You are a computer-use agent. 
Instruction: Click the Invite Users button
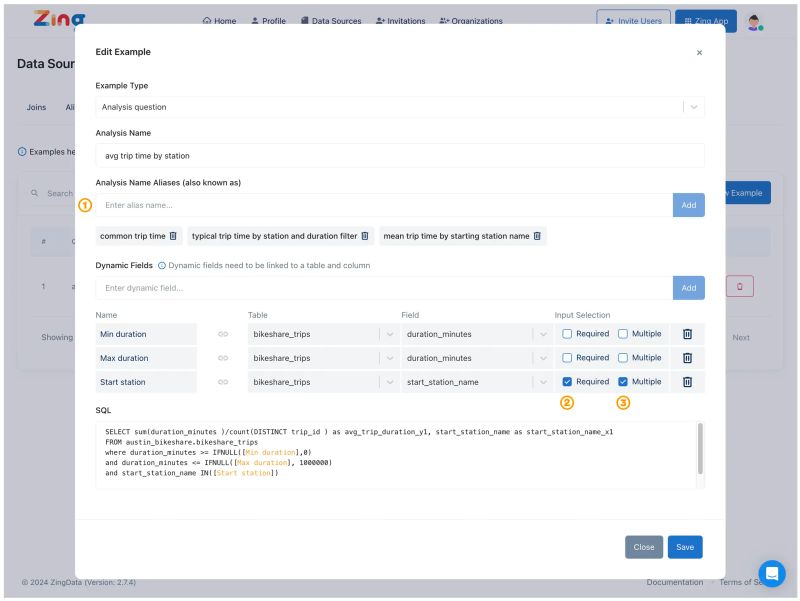click(x=633, y=21)
